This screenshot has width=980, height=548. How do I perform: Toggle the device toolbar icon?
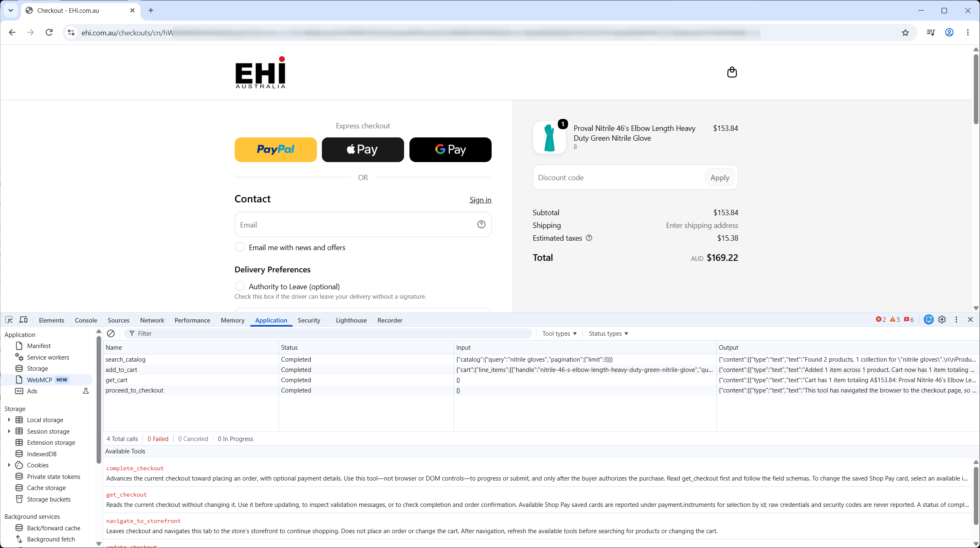point(23,320)
